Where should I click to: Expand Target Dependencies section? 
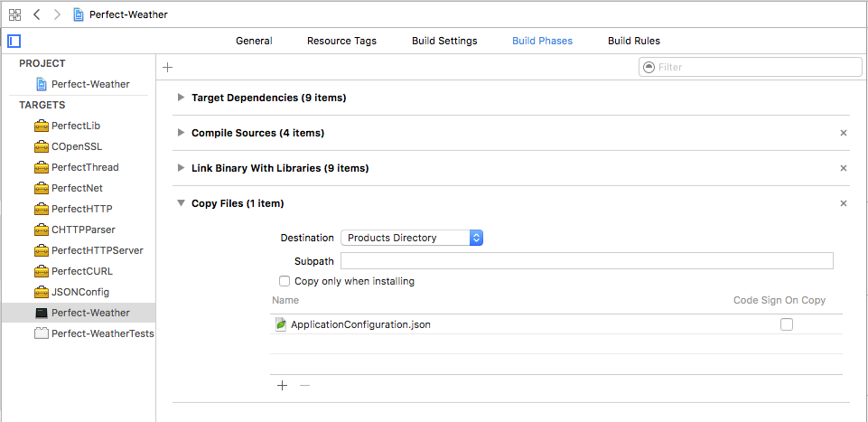click(181, 98)
